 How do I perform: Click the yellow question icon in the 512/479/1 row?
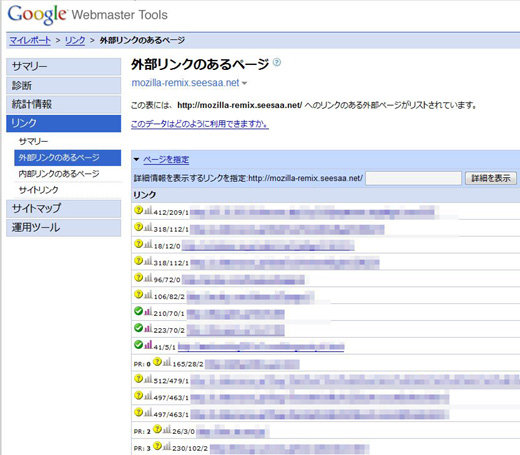138,379
